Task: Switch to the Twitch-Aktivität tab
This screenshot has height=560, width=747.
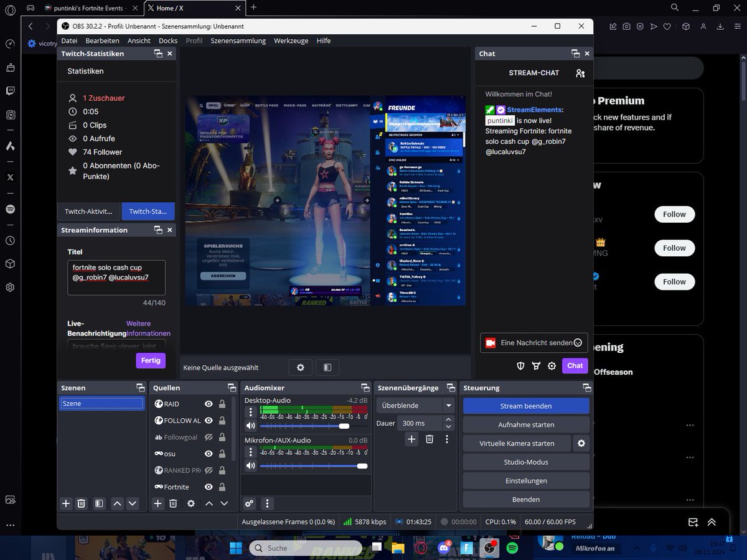Action: coord(88,211)
